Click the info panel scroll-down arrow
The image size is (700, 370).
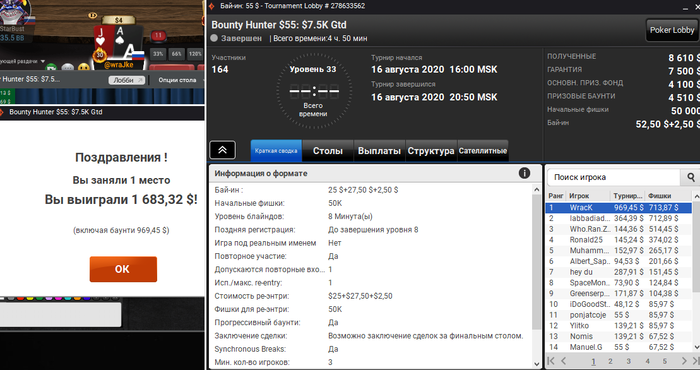tap(537, 364)
